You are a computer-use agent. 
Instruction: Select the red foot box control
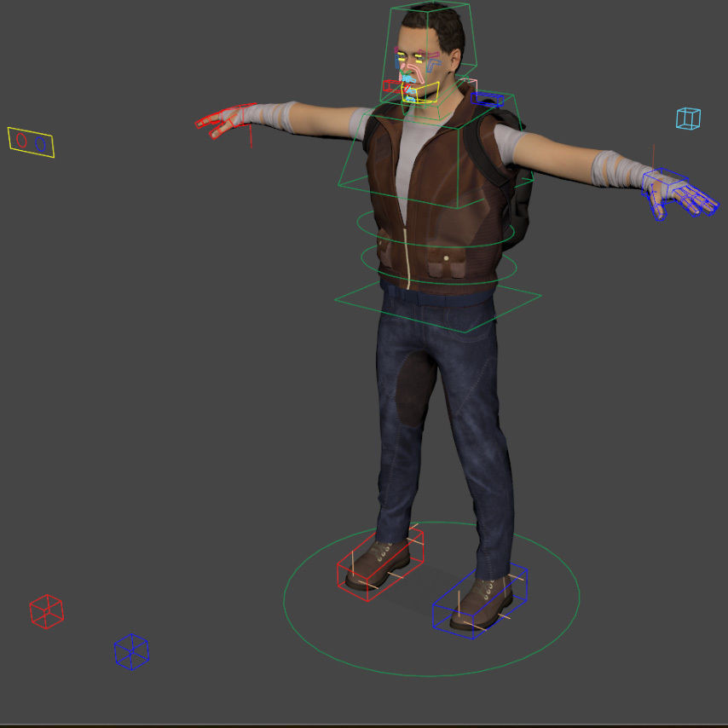point(380,563)
